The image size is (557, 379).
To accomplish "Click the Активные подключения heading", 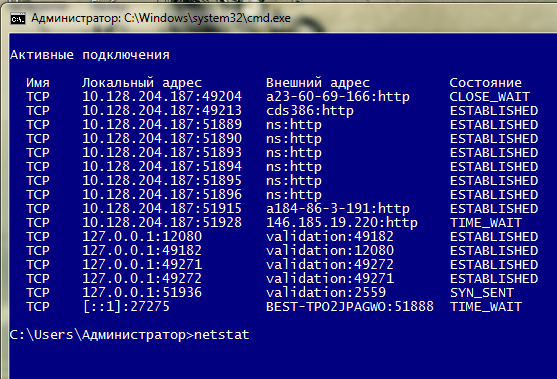I will tap(90, 55).
